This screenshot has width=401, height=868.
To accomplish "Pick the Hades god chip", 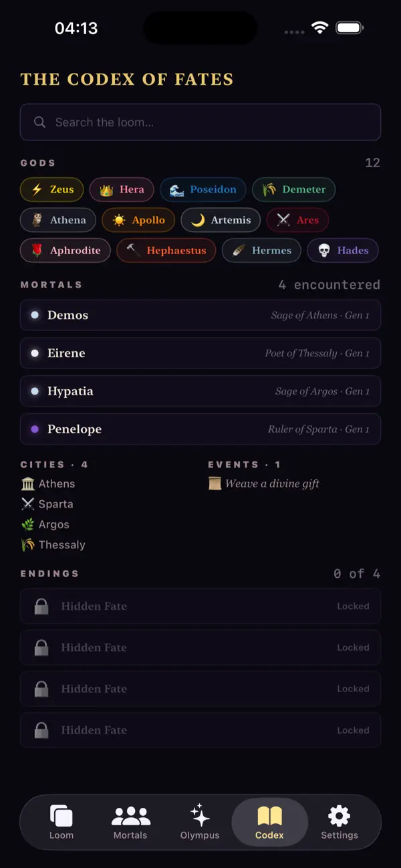I will (343, 251).
